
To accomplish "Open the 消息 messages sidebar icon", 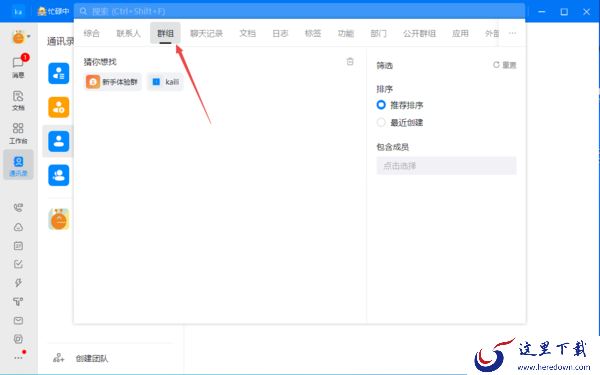I will 18,67.
